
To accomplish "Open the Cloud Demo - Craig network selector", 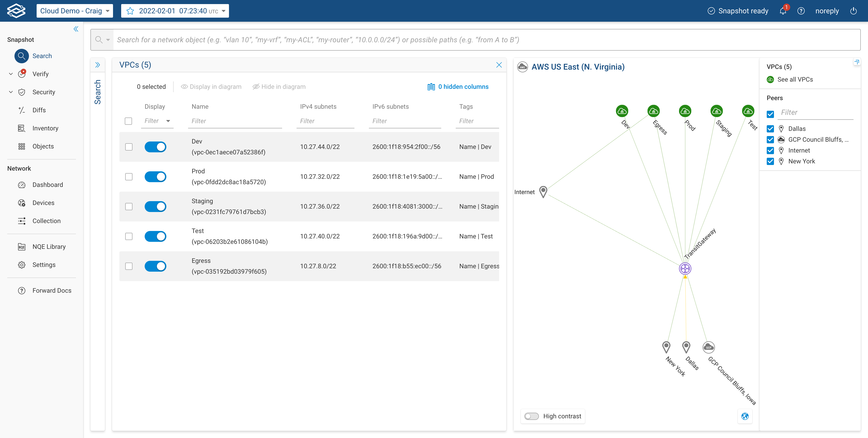I will click(x=74, y=10).
